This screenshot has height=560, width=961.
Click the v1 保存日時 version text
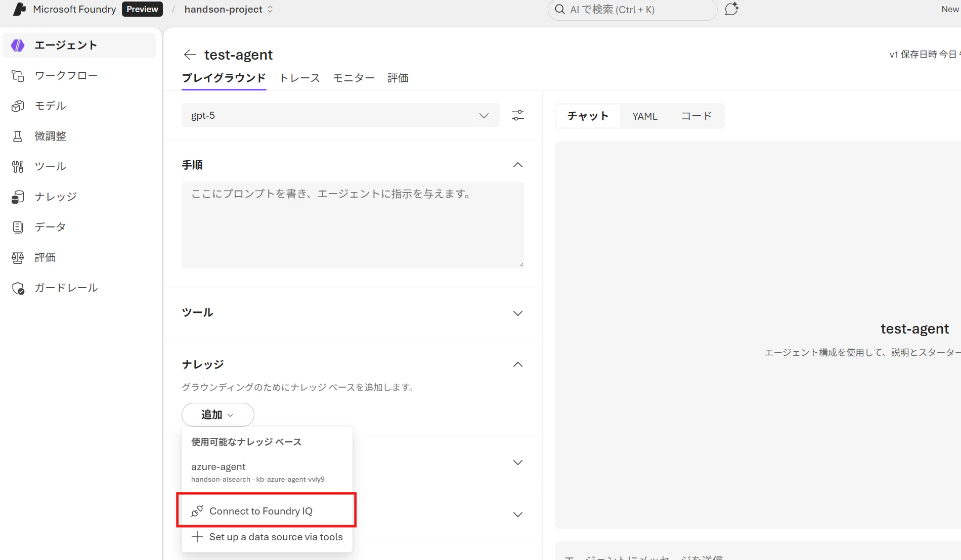click(x=925, y=55)
